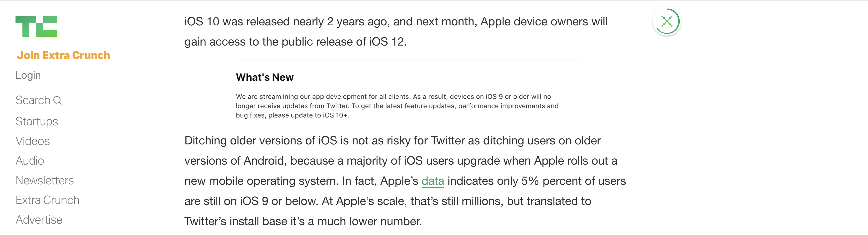Follow the "data" hyperlink in the article
Image resolution: width=868 pixels, height=235 pixels.
click(x=433, y=181)
